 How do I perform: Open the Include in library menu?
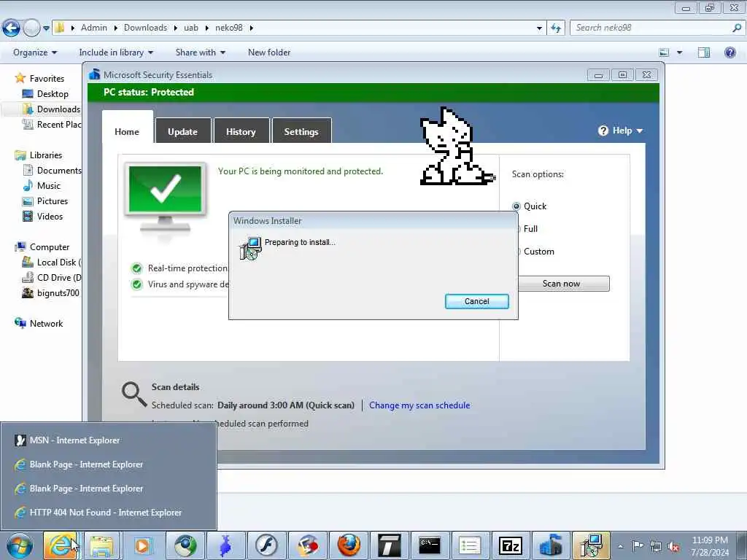[x=116, y=52]
